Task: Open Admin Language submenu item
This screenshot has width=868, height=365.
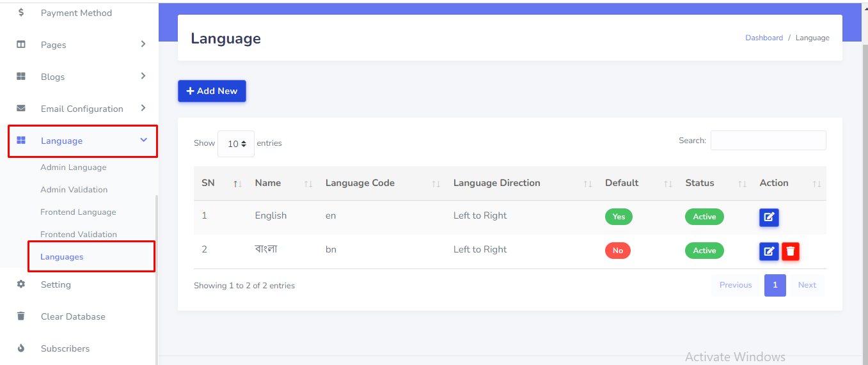Action: 74,167
